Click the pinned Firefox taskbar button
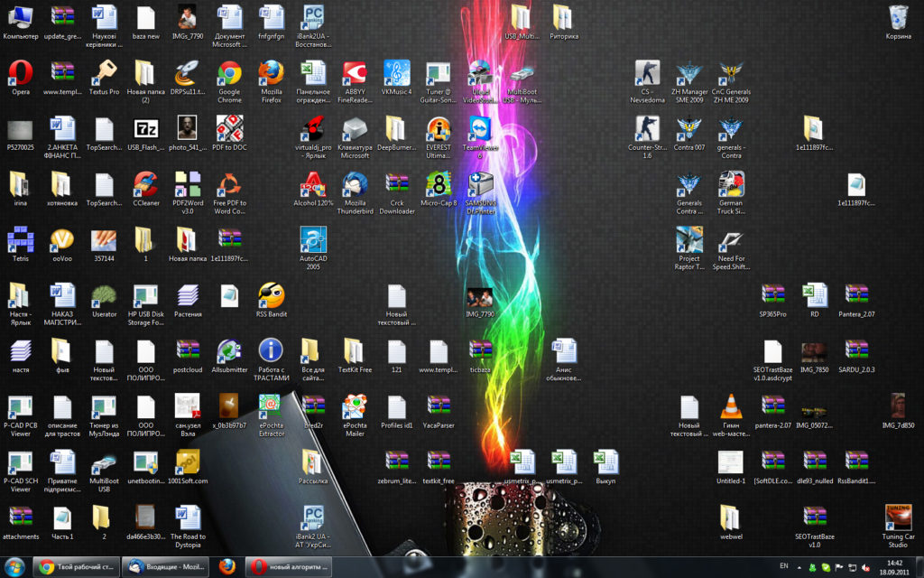This screenshot has width=924, height=578. (227, 566)
